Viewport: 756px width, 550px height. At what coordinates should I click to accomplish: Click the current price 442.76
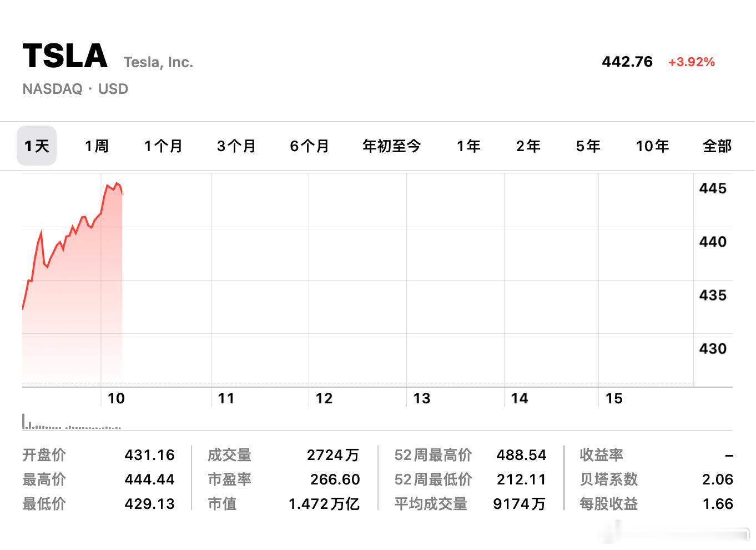pos(627,62)
